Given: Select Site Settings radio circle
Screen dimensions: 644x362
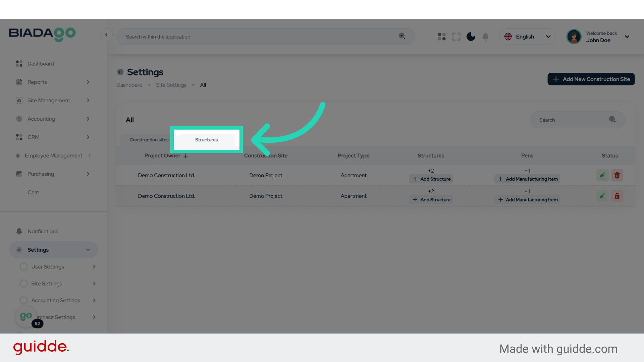Looking at the screenshot, I should coord(24,284).
